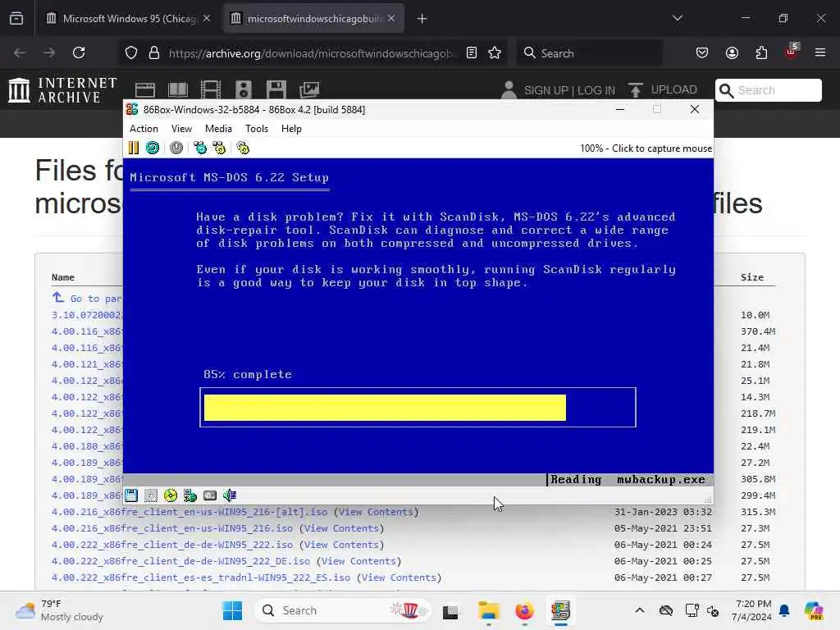Click the empty drive dotted status icon
The height and width of the screenshot is (630, 840).
click(x=151, y=495)
